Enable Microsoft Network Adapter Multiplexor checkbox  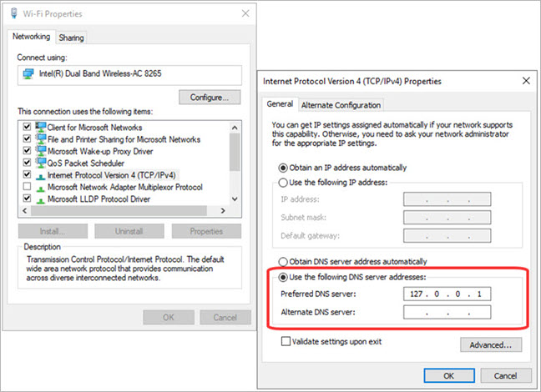(27, 188)
